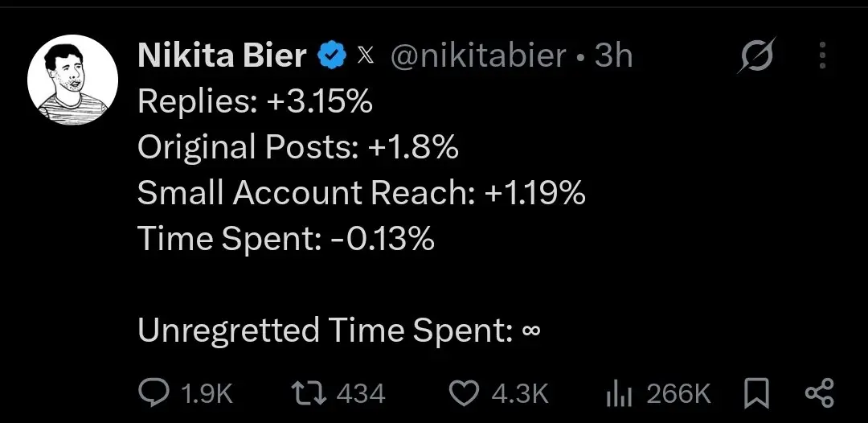Click the 3h post timestamp
The width and height of the screenshot is (868, 423).
pyautogui.click(x=612, y=56)
